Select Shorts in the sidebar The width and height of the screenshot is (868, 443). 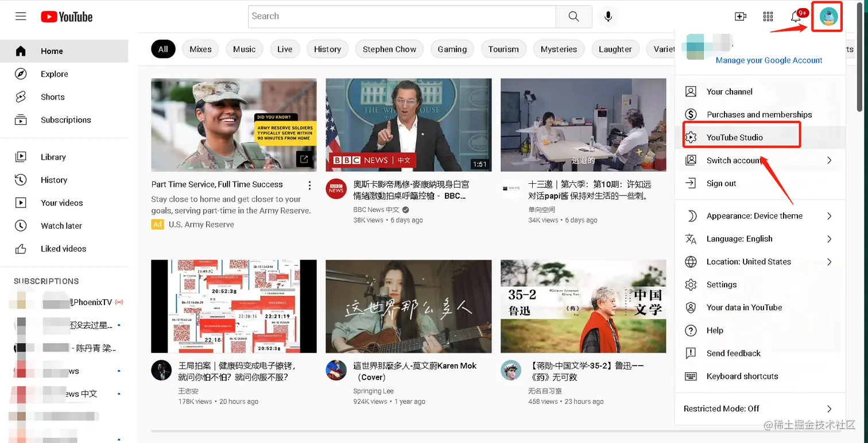pyautogui.click(x=52, y=97)
